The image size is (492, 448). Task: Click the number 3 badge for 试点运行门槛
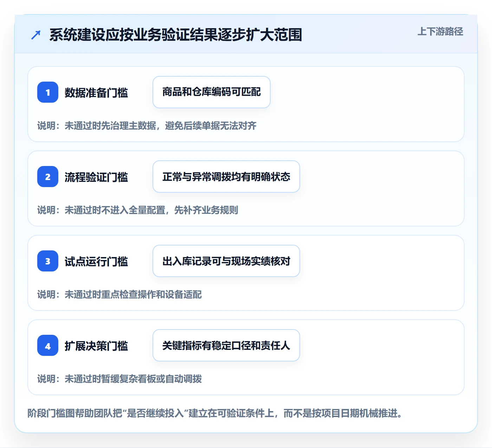tap(48, 261)
